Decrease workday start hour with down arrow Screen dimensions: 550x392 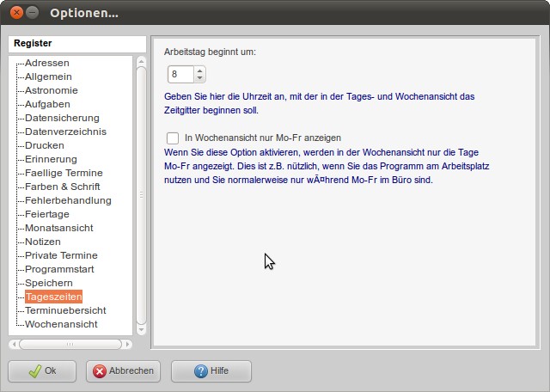[199, 78]
